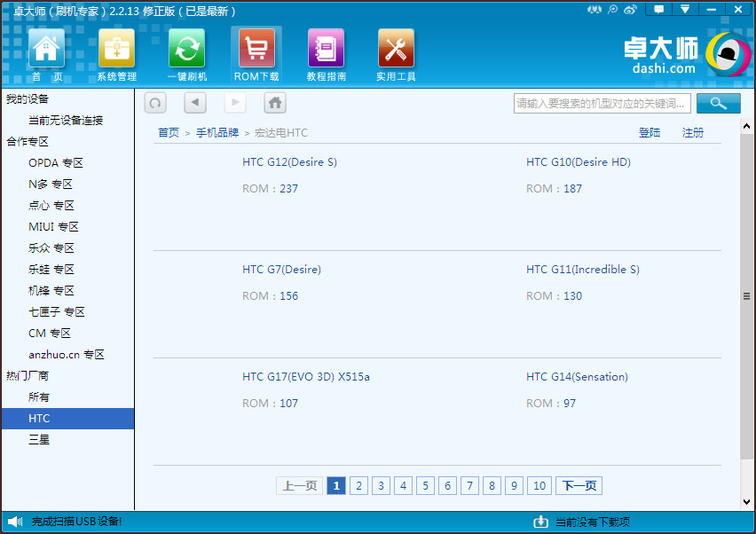Go to page 4
Viewport: 756px width, 534px height.
[x=403, y=486]
